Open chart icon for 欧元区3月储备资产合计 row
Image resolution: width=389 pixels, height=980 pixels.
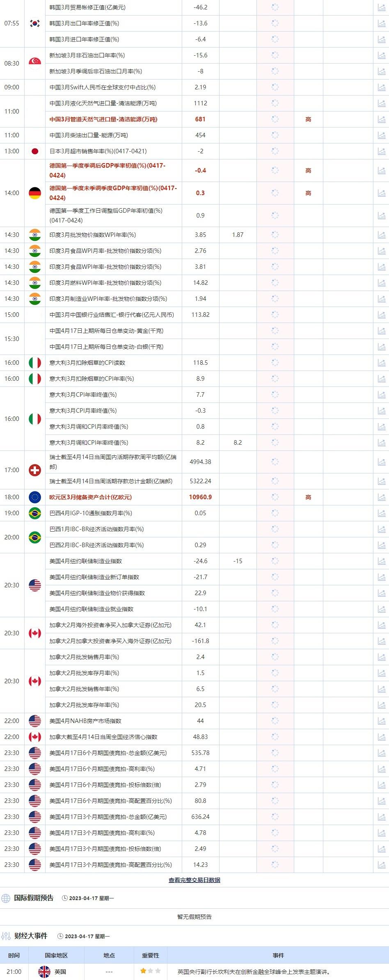(381, 497)
